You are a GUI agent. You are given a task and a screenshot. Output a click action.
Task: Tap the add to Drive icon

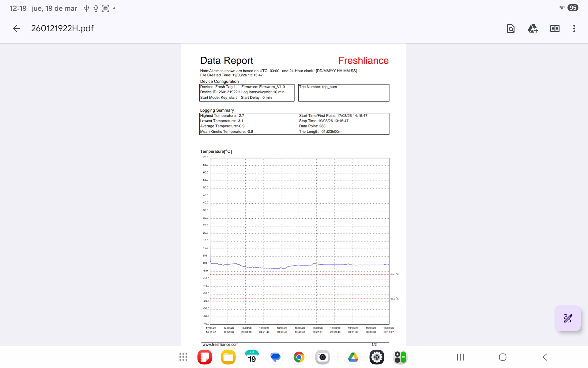pos(533,29)
